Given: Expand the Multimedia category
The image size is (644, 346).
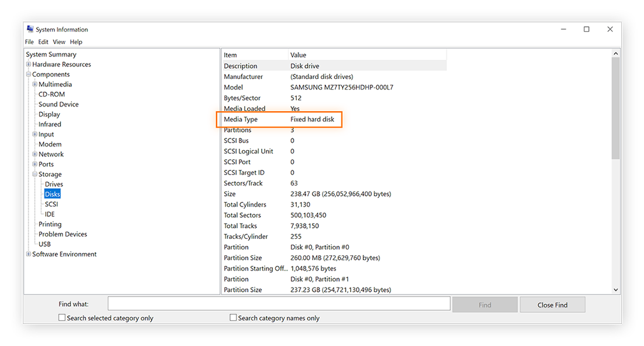Looking at the screenshot, I should pos(36,84).
